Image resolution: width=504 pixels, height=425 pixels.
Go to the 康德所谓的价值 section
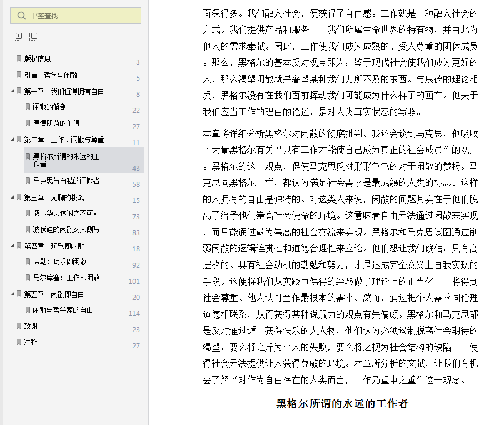(x=56, y=123)
